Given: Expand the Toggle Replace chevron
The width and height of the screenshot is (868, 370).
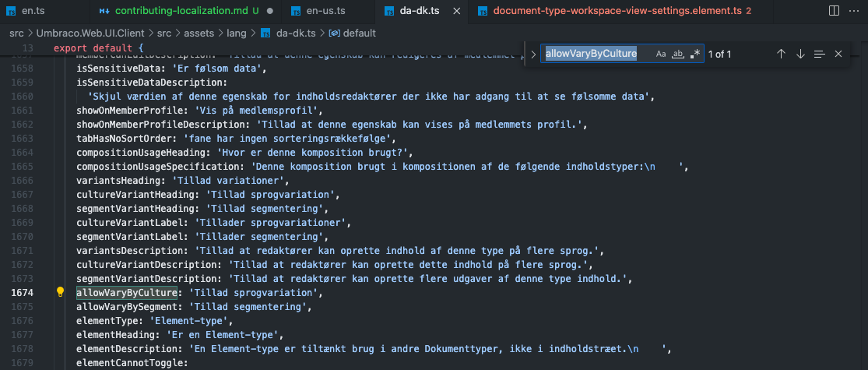Looking at the screenshot, I should coord(533,54).
